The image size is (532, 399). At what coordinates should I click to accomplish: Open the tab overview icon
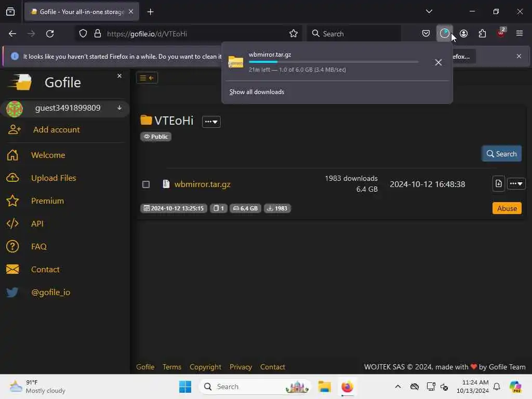10,11
